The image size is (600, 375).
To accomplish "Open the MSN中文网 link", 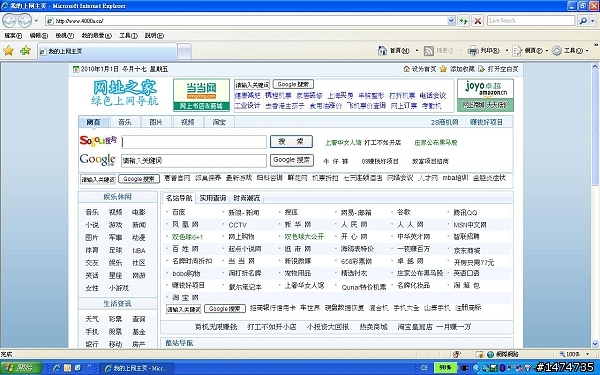I will click(470, 225).
